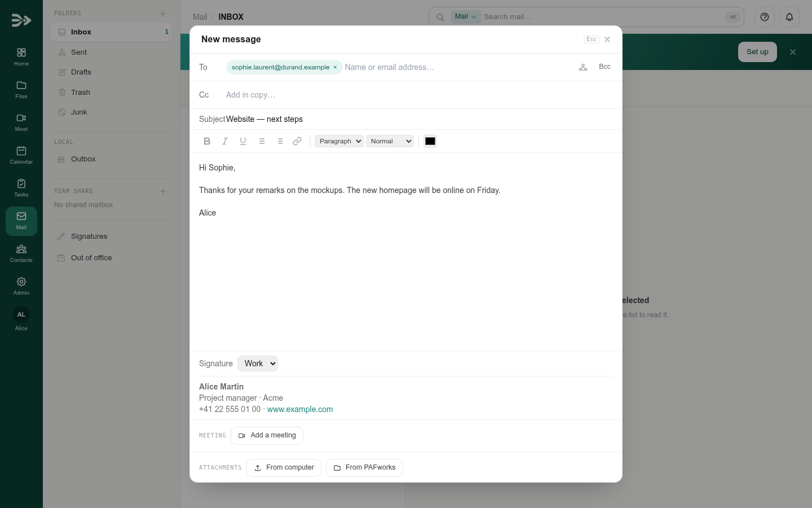Open the Mail search scope dropdown
This screenshot has height=508, width=812.
(466, 16)
